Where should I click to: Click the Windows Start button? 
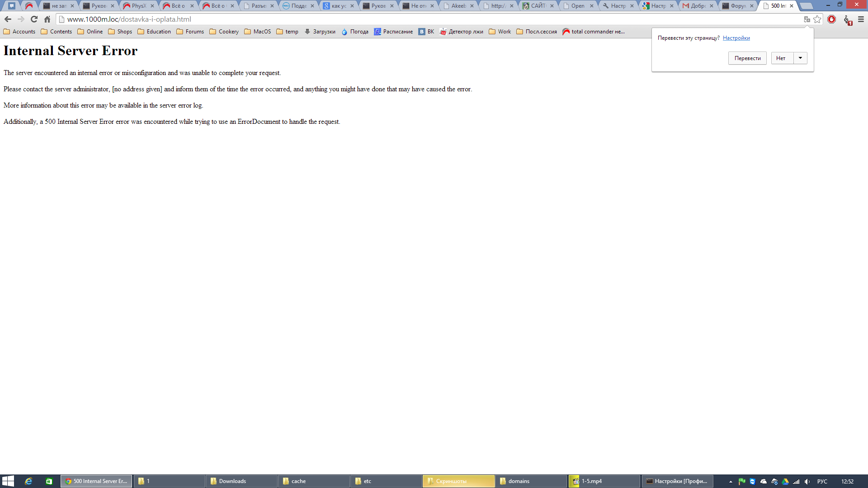[8, 481]
